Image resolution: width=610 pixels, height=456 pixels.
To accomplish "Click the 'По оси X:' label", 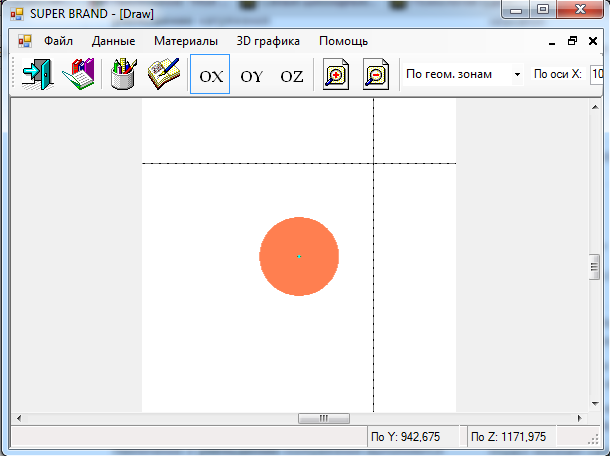I will (x=557, y=74).
